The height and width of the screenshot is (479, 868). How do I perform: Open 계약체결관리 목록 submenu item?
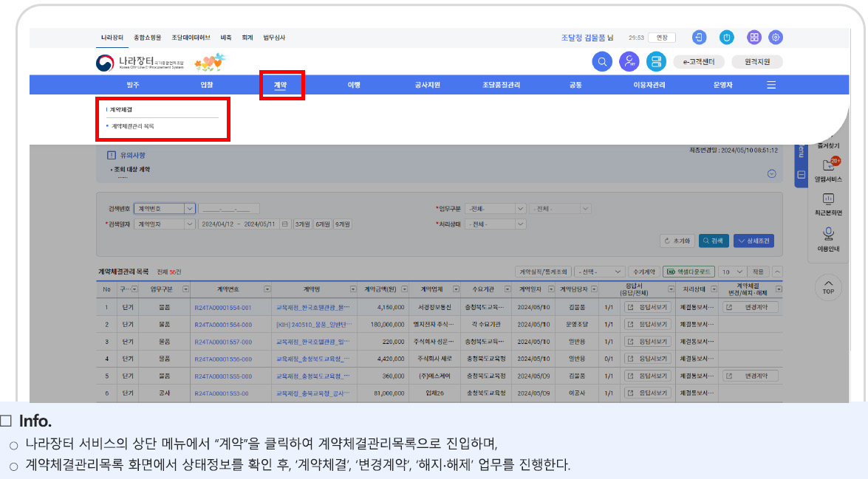132,126
